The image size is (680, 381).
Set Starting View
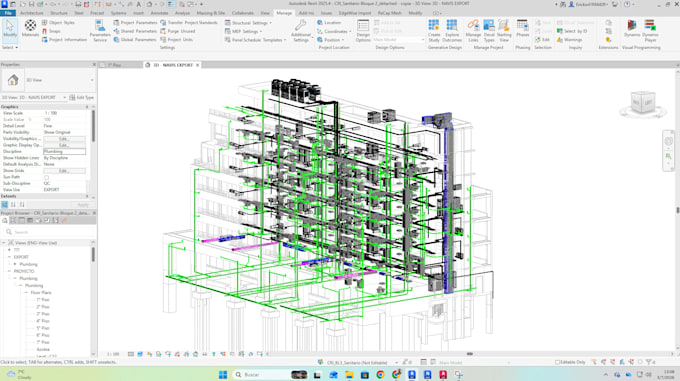coord(504,31)
